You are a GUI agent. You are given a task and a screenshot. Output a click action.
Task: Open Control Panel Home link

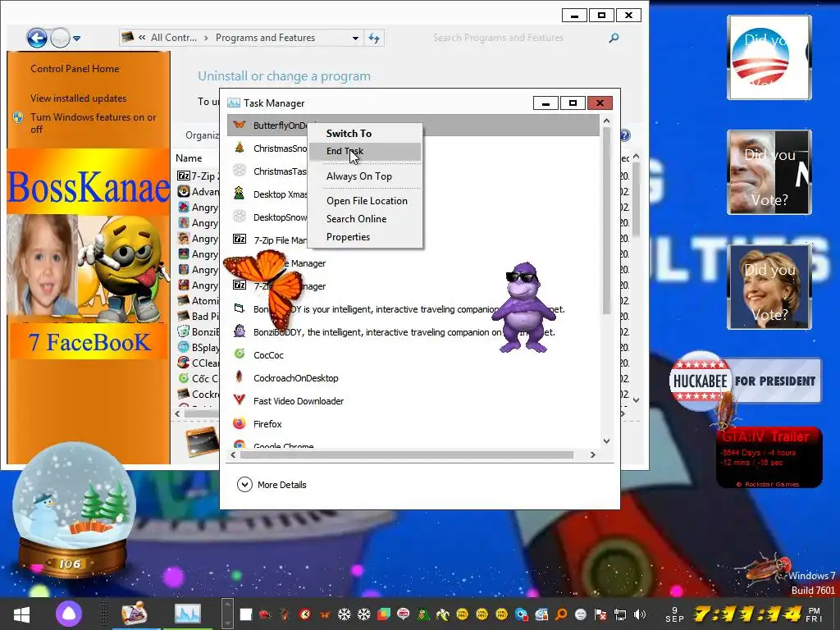tap(75, 69)
